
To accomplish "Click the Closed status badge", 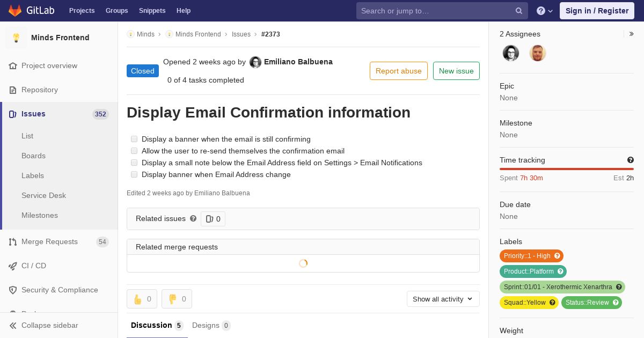I will [x=143, y=71].
